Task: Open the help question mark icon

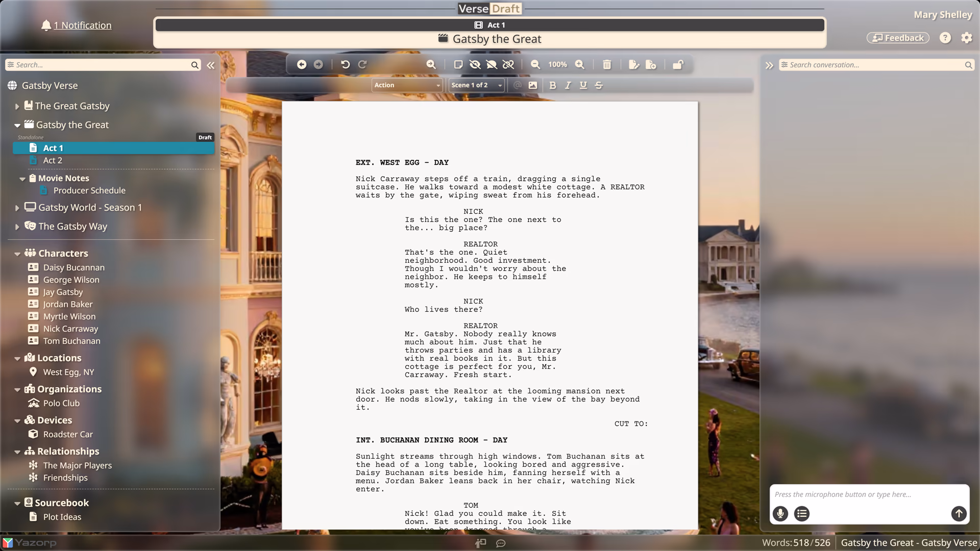Action: pos(945,38)
